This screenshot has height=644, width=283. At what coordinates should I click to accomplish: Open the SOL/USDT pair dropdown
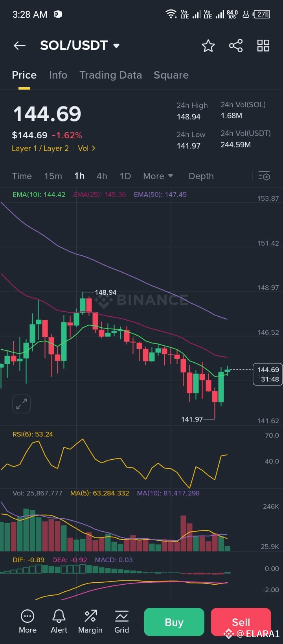pyautogui.click(x=80, y=46)
